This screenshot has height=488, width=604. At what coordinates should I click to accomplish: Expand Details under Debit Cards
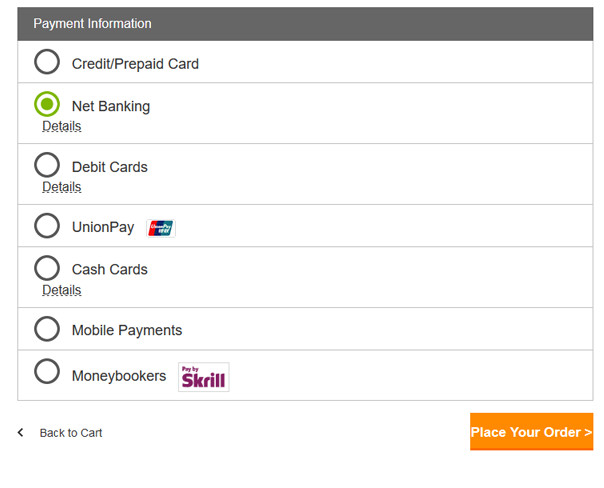click(x=62, y=187)
